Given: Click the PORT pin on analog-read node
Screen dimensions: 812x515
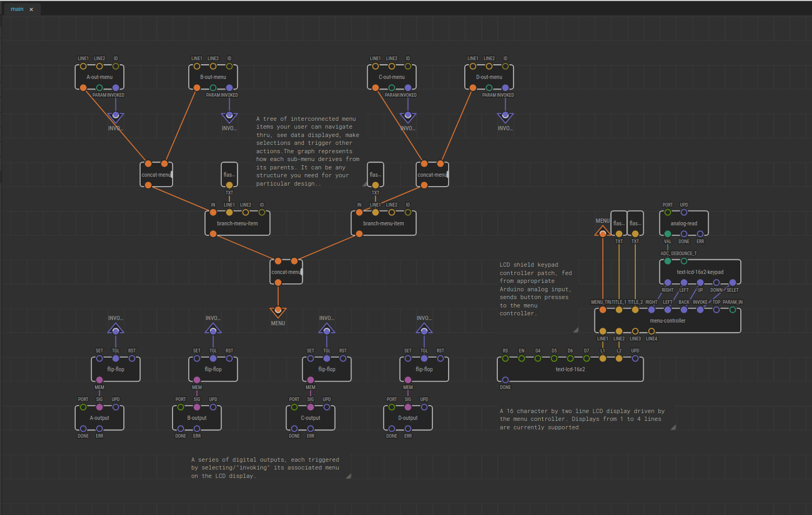Looking at the screenshot, I should point(668,212).
